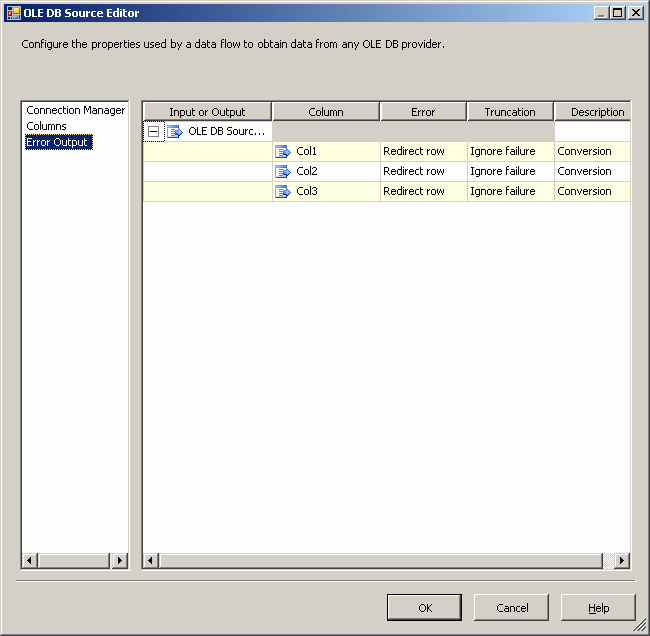Image resolution: width=650 pixels, height=636 pixels.
Task: Open the Connection Manager page
Action: (x=75, y=110)
